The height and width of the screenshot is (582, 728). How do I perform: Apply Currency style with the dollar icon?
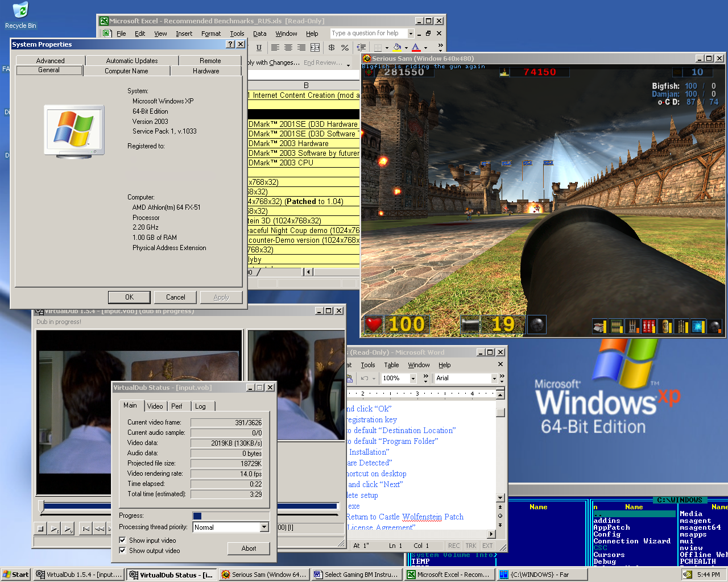[332, 48]
